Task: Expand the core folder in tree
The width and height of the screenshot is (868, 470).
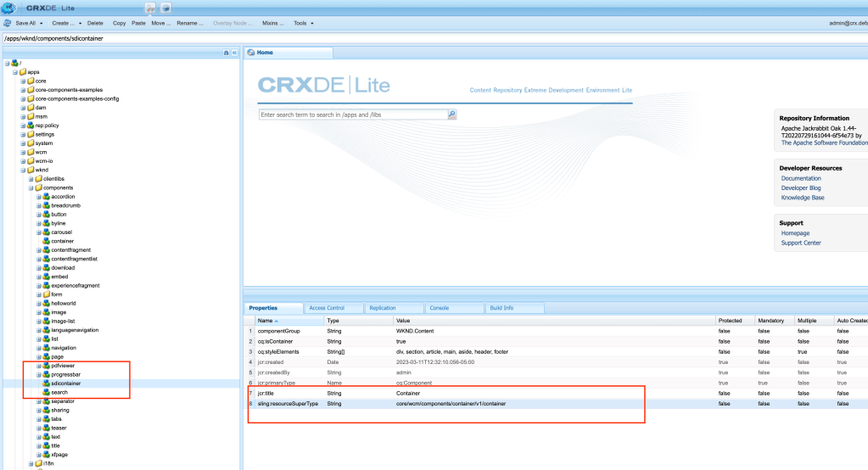Action: (x=23, y=81)
